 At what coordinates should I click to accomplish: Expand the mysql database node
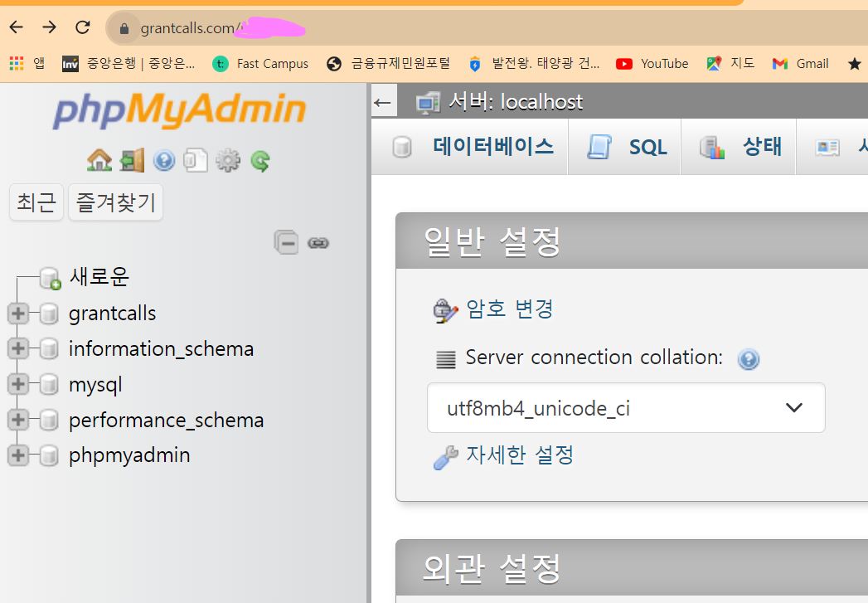(x=17, y=384)
